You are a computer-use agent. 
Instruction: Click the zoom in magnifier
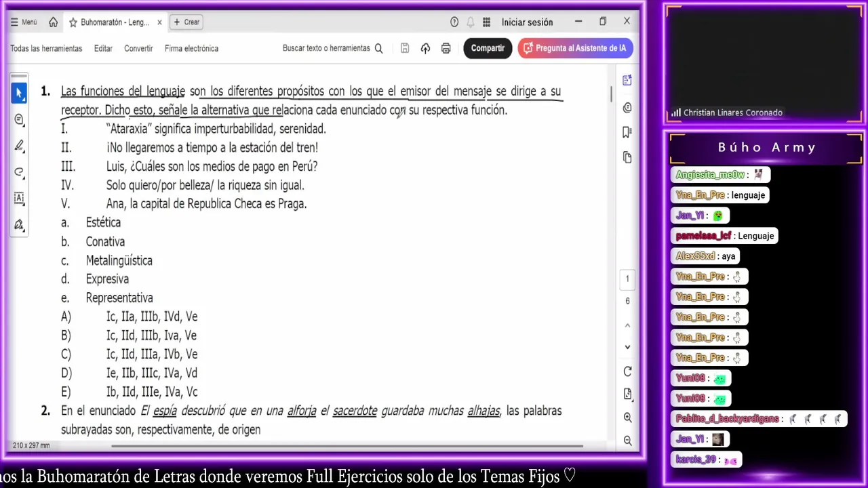pos(627,418)
